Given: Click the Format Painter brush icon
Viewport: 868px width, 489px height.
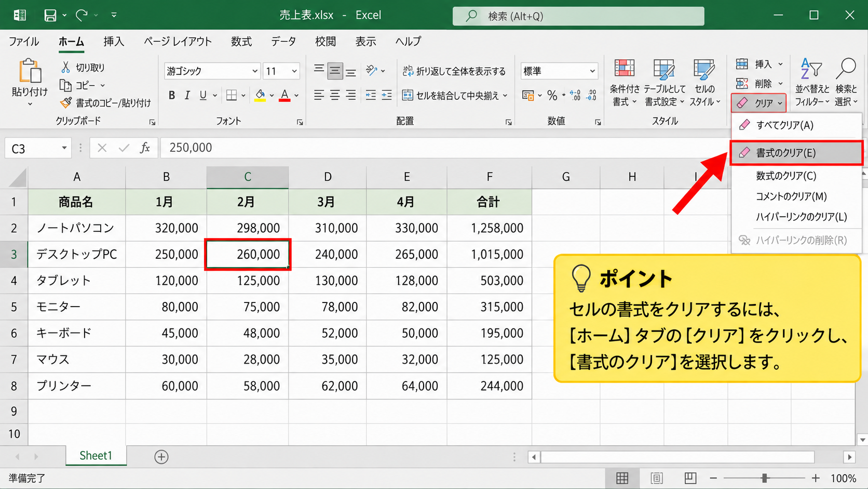Looking at the screenshot, I should pos(65,103).
